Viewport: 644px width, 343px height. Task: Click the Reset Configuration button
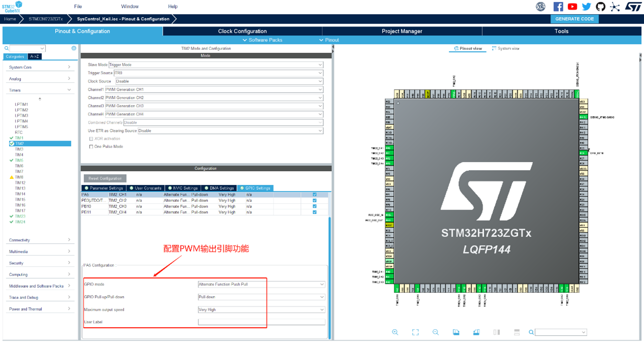pos(105,178)
